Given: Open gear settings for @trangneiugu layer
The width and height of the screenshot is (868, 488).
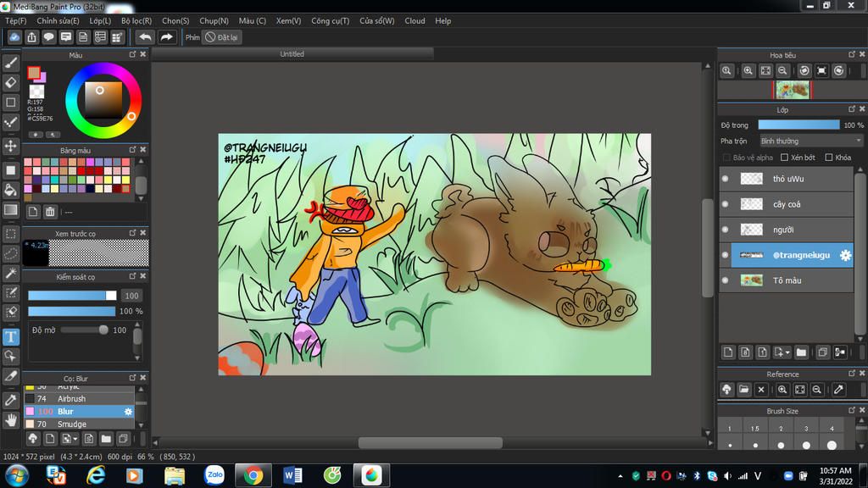Looking at the screenshot, I should (x=845, y=255).
